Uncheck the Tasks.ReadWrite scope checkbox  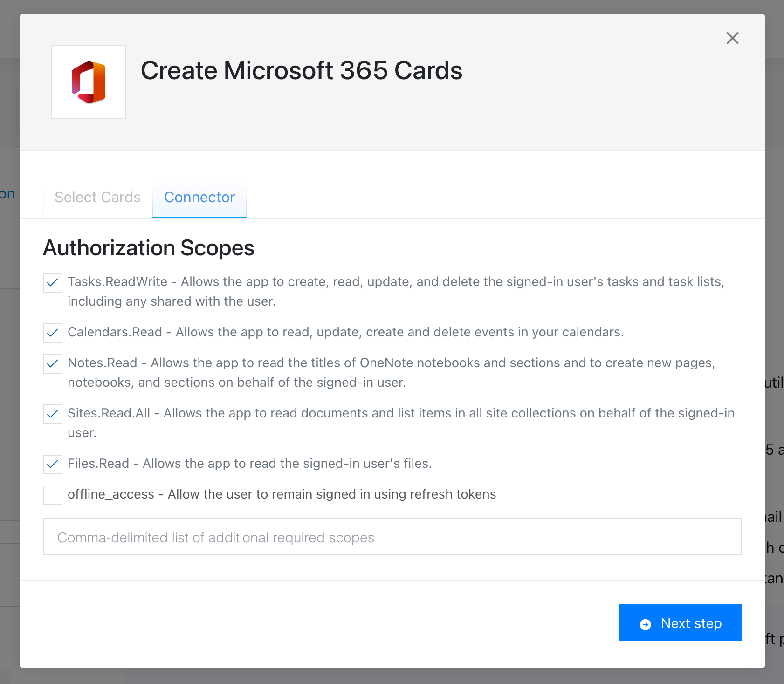pyautogui.click(x=53, y=283)
